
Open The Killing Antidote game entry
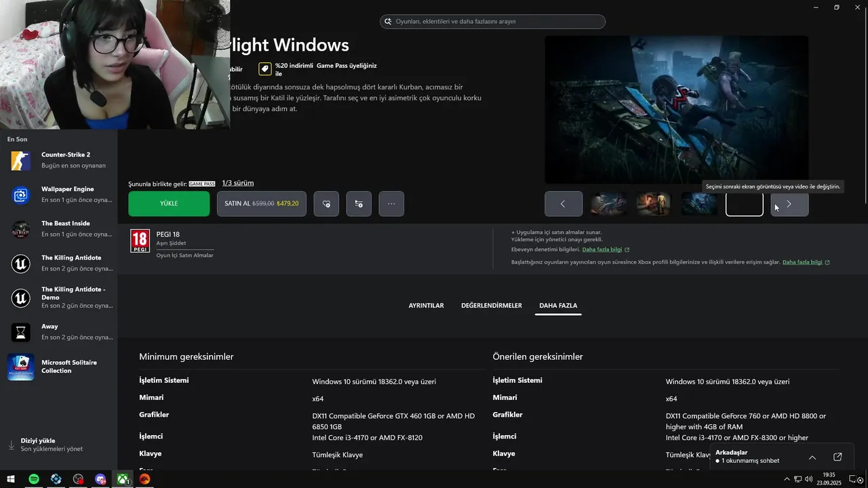click(x=59, y=263)
